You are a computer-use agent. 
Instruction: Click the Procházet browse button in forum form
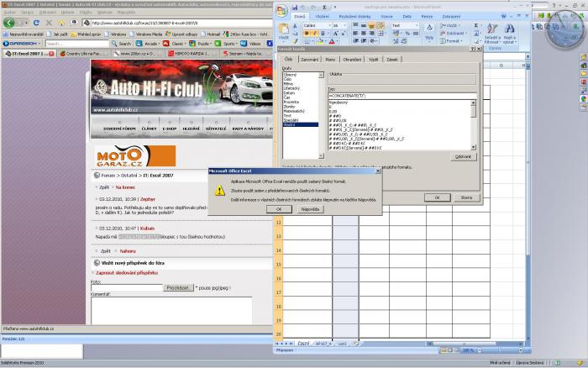[178, 287]
